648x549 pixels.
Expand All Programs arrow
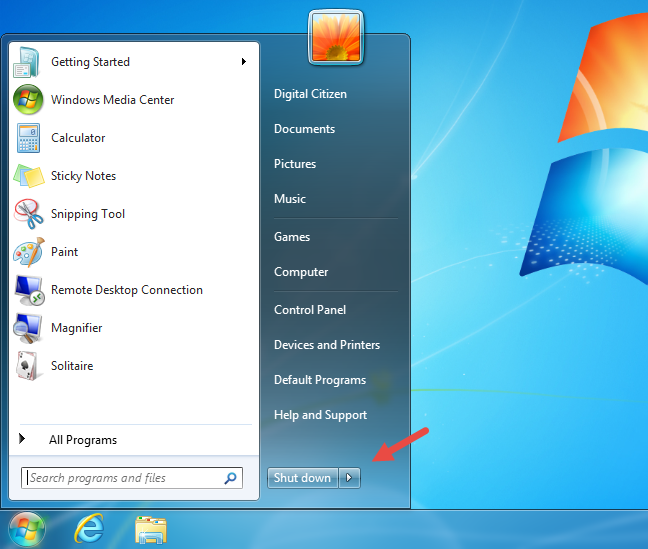pyautogui.click(x=22, y=439)
